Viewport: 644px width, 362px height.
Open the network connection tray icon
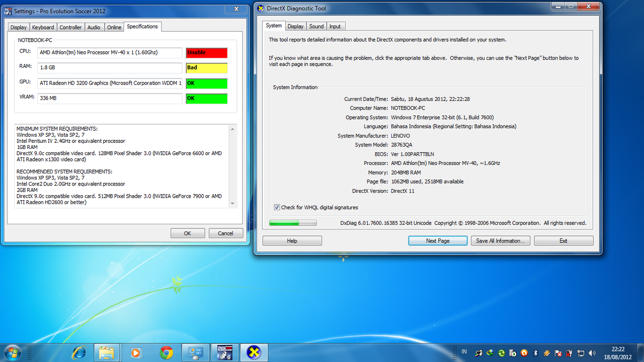click(581, 353)
